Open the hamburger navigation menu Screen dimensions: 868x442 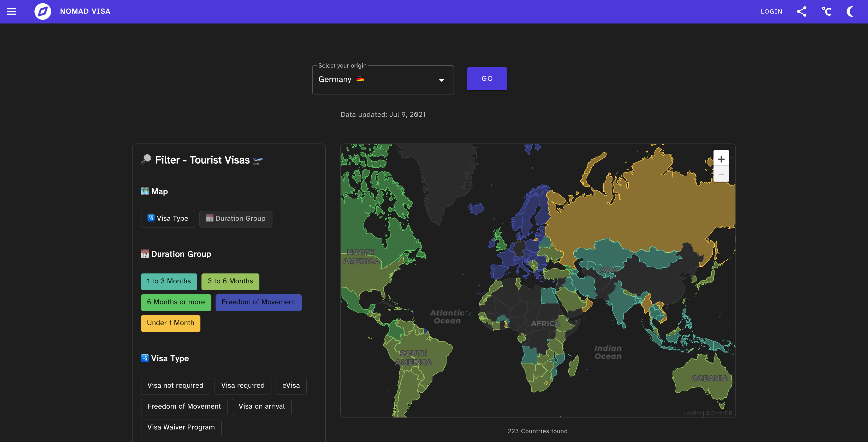(x=11, y=11)
